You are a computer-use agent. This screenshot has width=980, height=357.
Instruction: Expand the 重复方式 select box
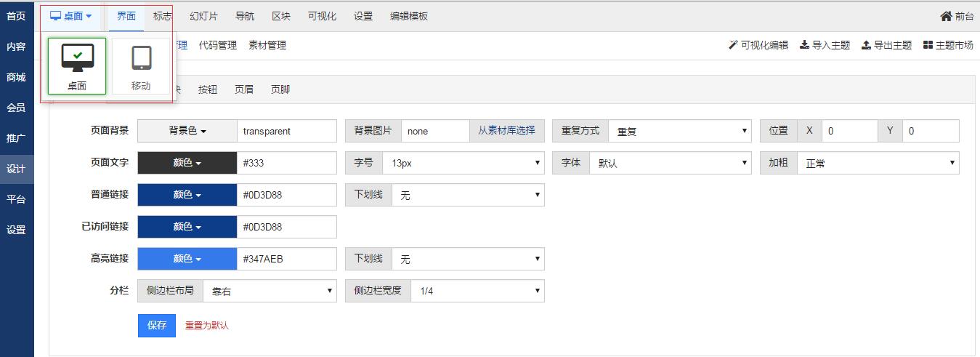pos(679,132)
